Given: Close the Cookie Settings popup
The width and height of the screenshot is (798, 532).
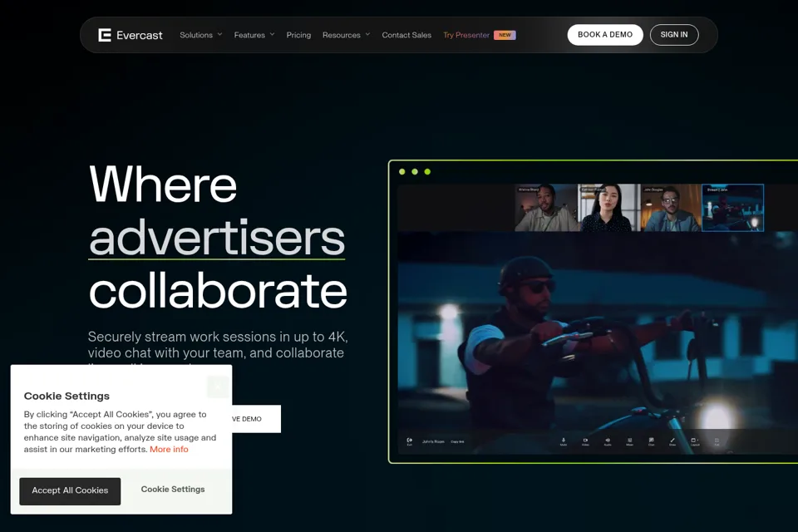Looking at the screenshot, I should pyautogui.click(x=218, y=387).
